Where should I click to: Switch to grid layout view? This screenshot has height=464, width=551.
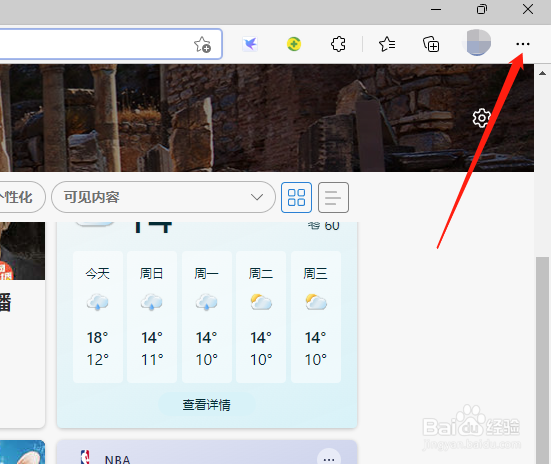pyautogui.click(x=296, y=197)
